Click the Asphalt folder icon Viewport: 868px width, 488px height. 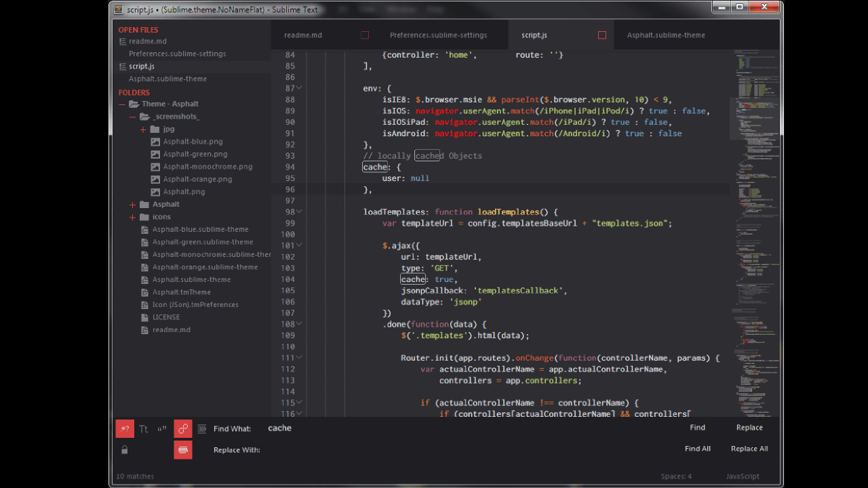coord(144,204)
